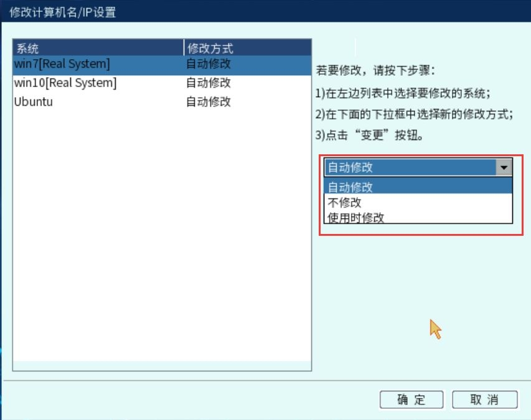531x420 pixels.
Task: Select 使用时修改 in the dropdown list
Action: [356, 217]
